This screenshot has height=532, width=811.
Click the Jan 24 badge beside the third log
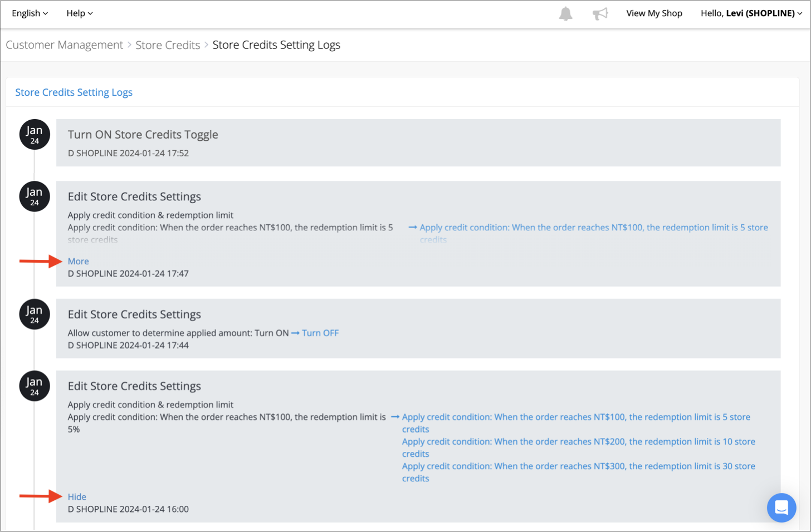coord(34,314)
